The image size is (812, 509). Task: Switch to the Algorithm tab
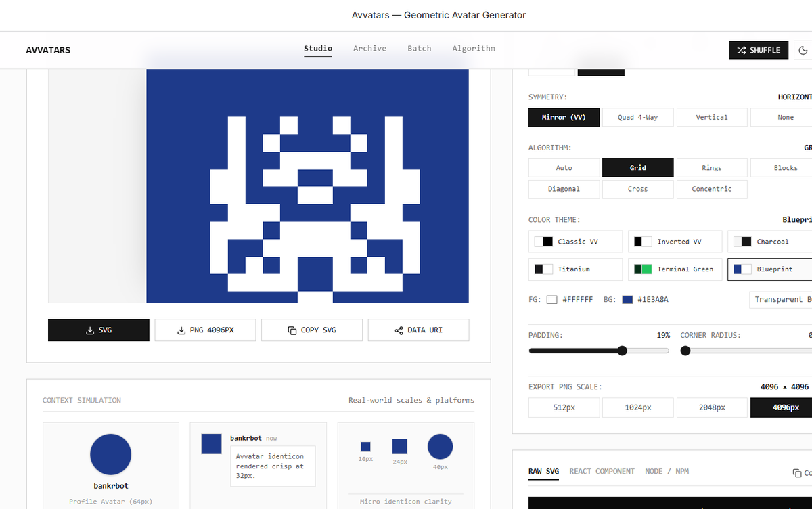point(474,49)
